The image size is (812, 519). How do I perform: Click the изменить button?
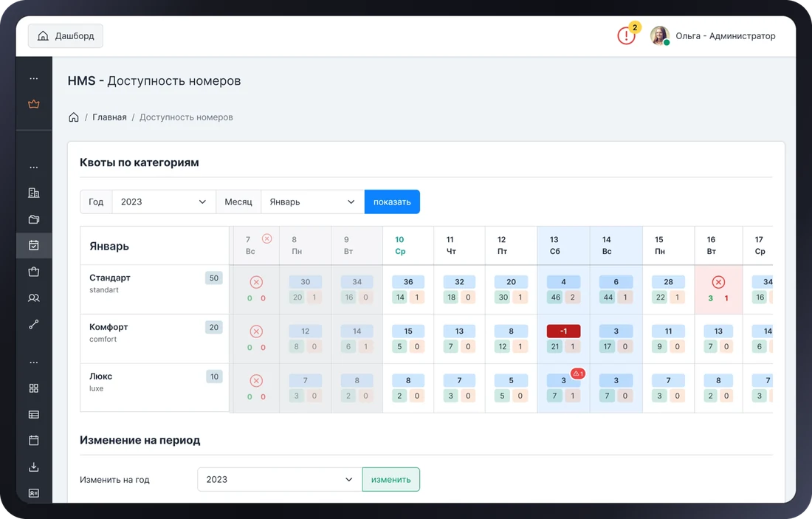coord(391,479)
